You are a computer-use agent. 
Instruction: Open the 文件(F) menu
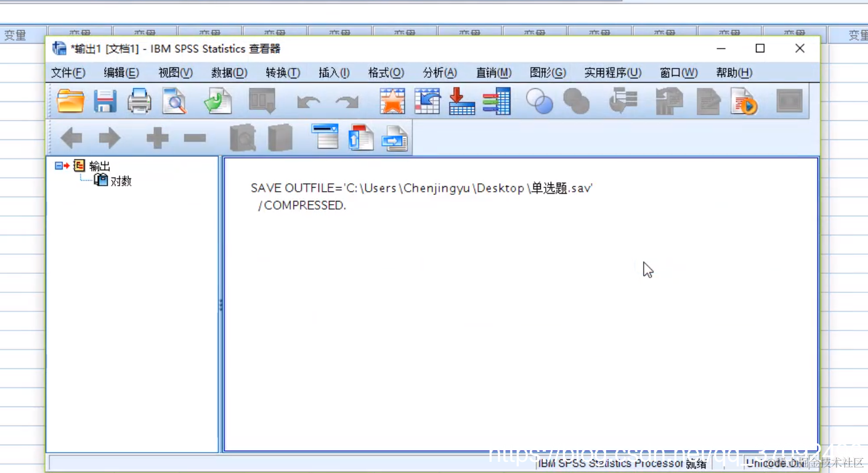[68, 73]
